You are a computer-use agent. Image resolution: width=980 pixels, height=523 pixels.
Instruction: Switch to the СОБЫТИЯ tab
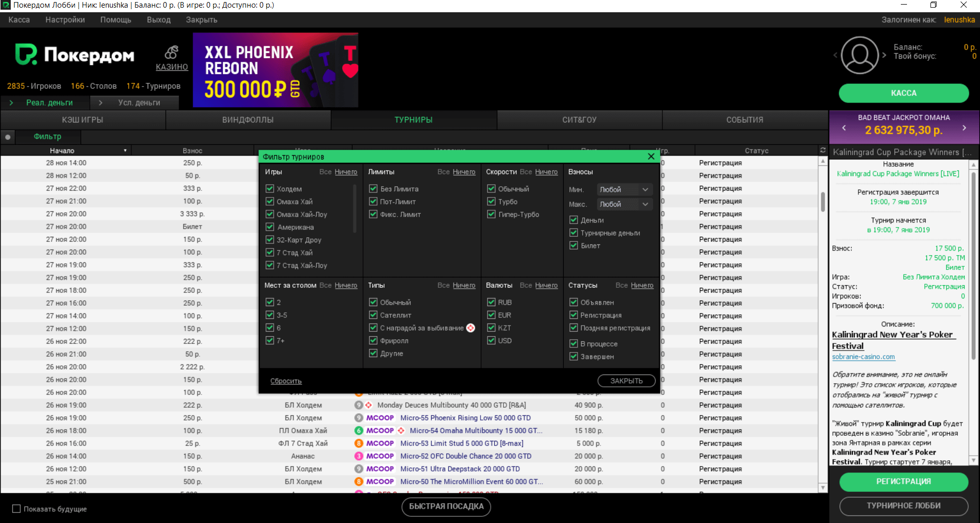745,120
